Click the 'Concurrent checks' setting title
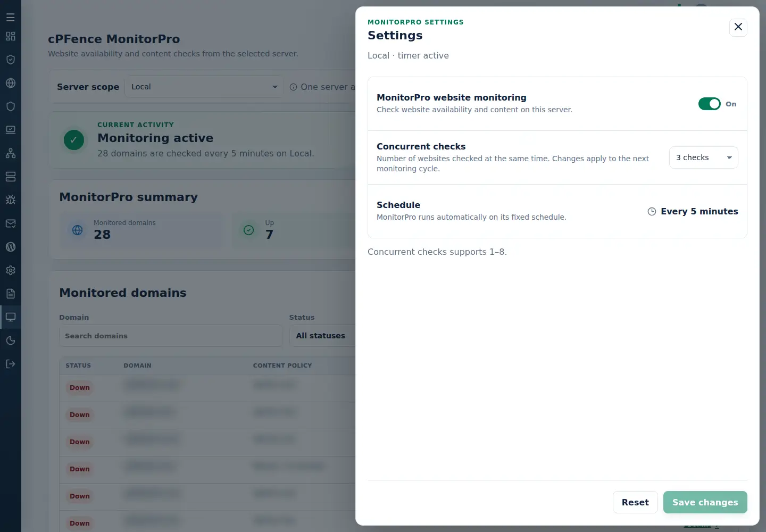 click(421, 146)
